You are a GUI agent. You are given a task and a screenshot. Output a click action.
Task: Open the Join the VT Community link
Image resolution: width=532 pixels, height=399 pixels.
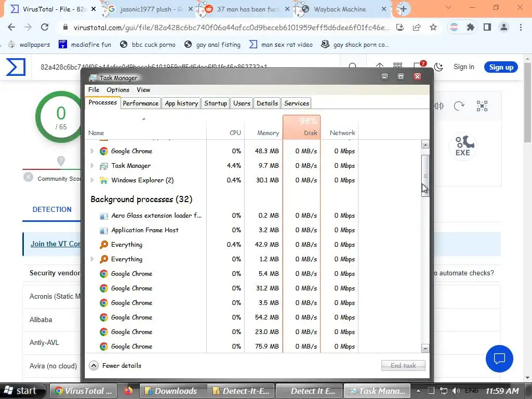(56, 244)
